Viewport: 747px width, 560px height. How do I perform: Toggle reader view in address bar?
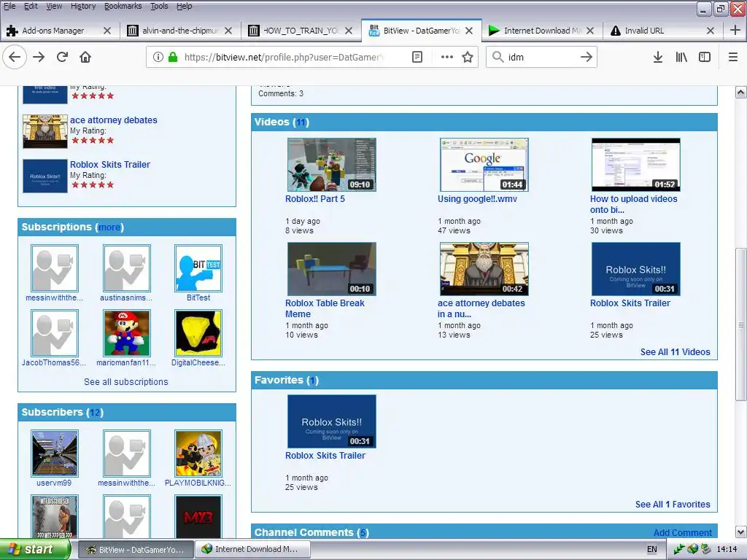(x=417, y=57)
